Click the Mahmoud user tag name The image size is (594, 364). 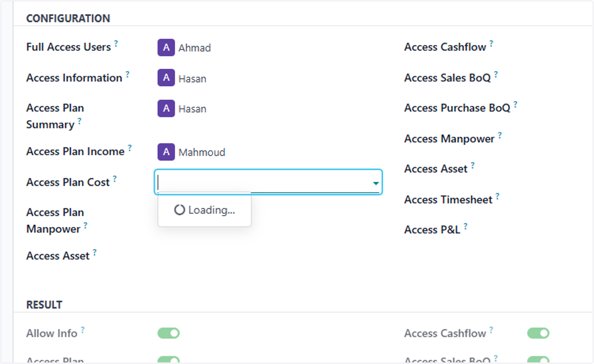click(202, 152)
